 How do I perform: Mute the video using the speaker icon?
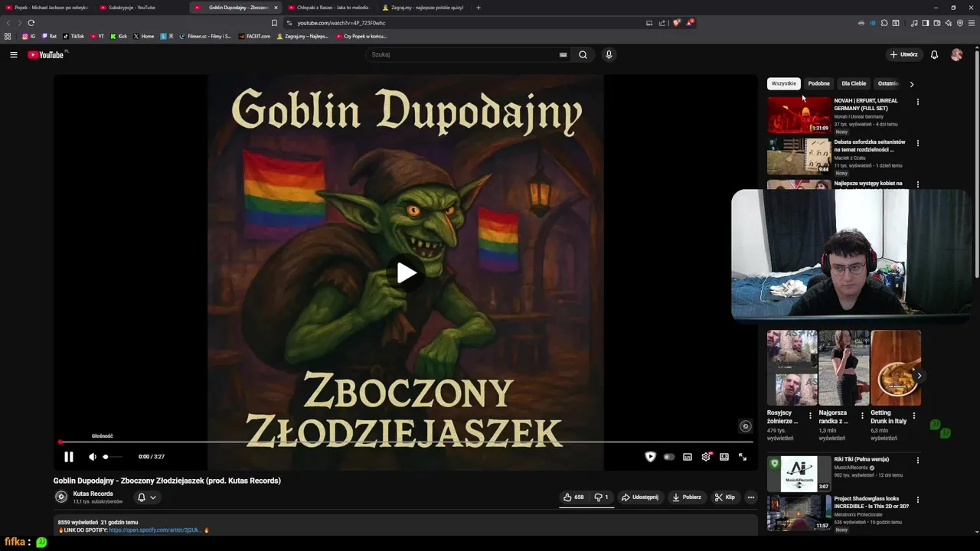click(92, 457)
